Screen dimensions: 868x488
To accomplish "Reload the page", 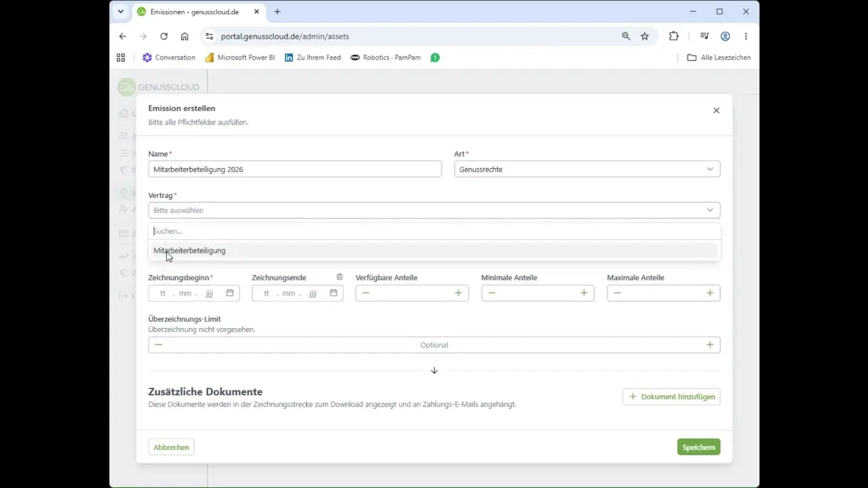I will [164, 37].
